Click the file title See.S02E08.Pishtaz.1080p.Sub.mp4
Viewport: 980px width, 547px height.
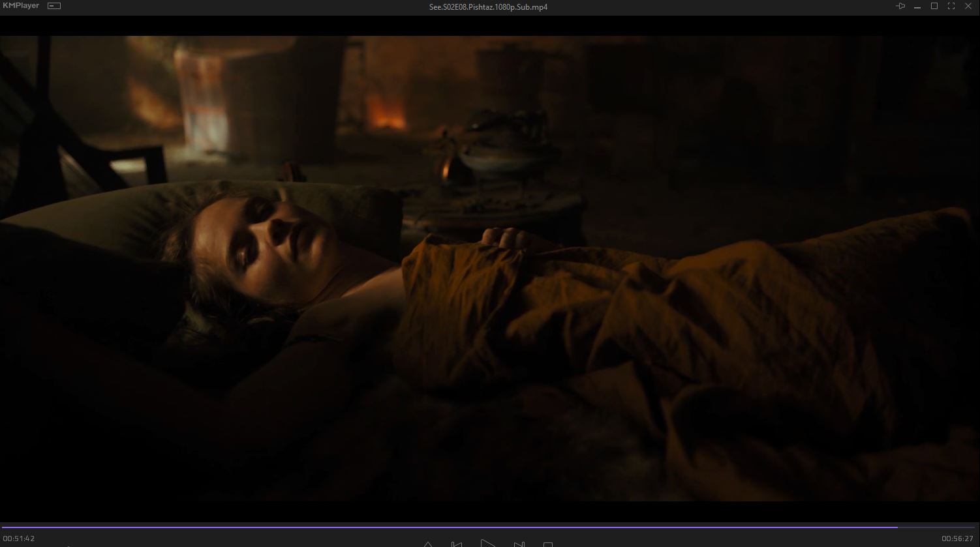tap(489, 7)
